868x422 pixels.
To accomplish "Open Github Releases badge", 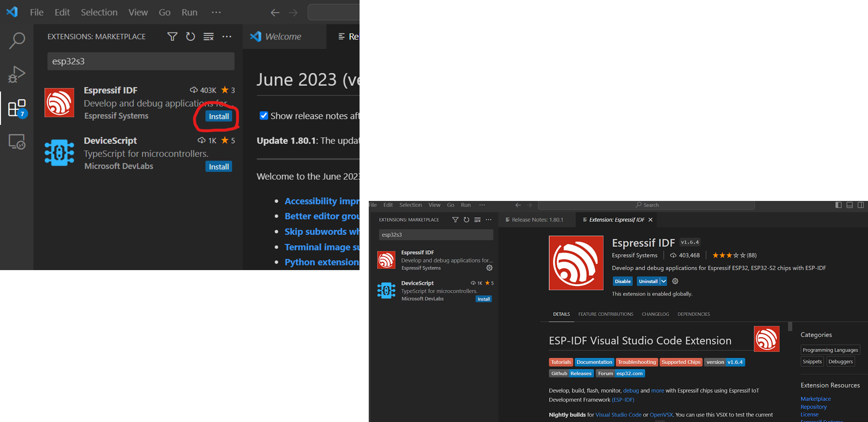I will (572, 373).
